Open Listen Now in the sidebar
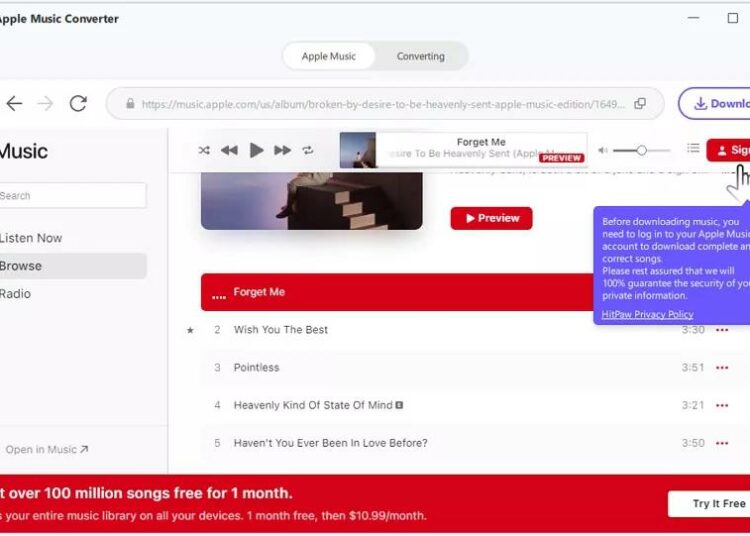The height and width of the screenshot is (536, 750). (31, 238)
